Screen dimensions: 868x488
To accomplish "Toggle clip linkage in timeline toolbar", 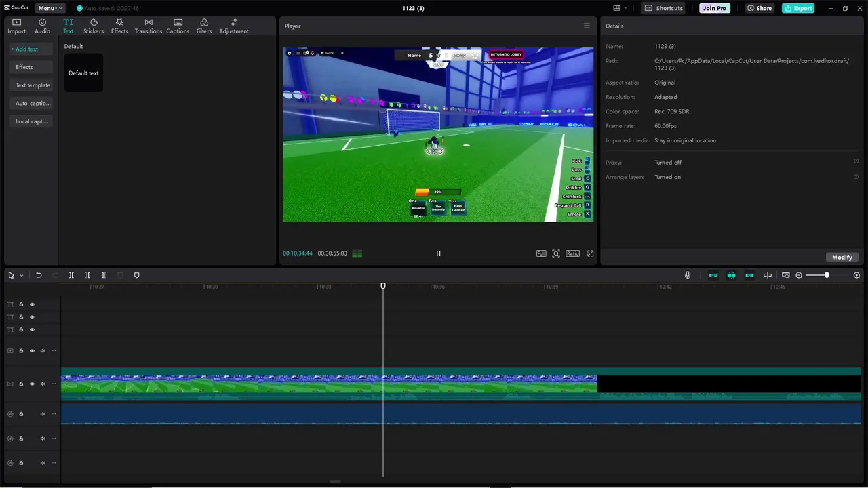I will pos(749,275).
